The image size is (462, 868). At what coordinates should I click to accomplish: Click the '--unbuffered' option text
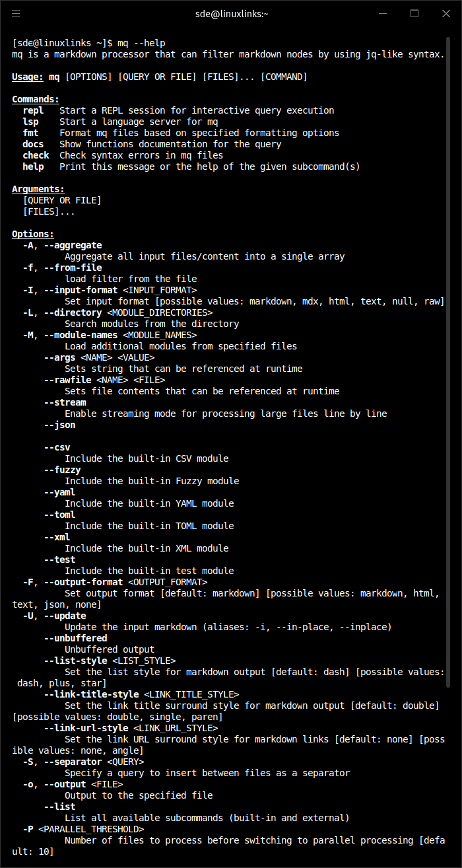pos(75,638)
